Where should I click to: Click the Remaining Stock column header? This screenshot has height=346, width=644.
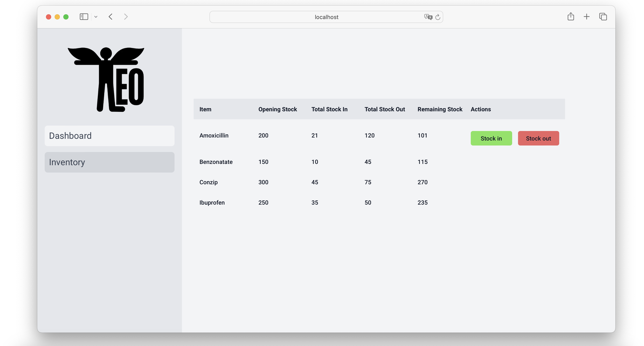(440, 109)
